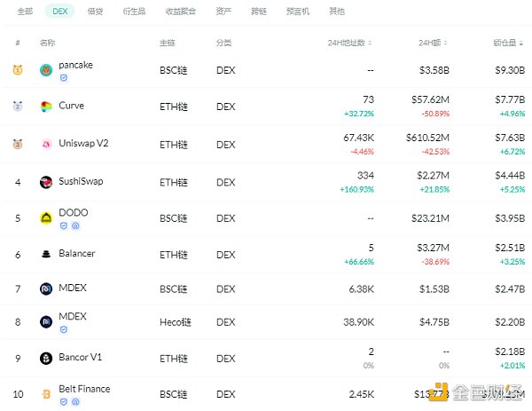Click the Bancor V1 logo icon

tap(46, 359)
